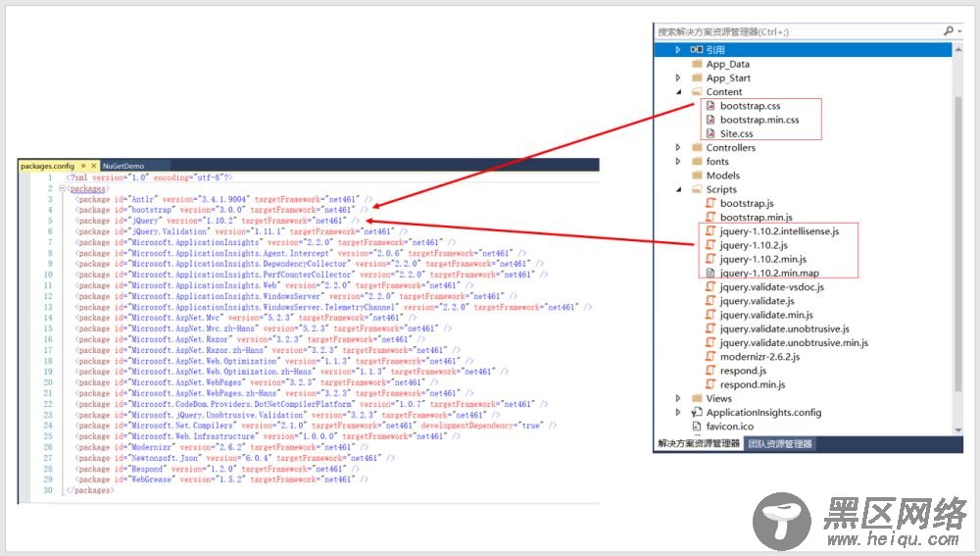The image size is (980, 556).
Task: Expand the App_Start folder
Action: [x=678, y=77]
